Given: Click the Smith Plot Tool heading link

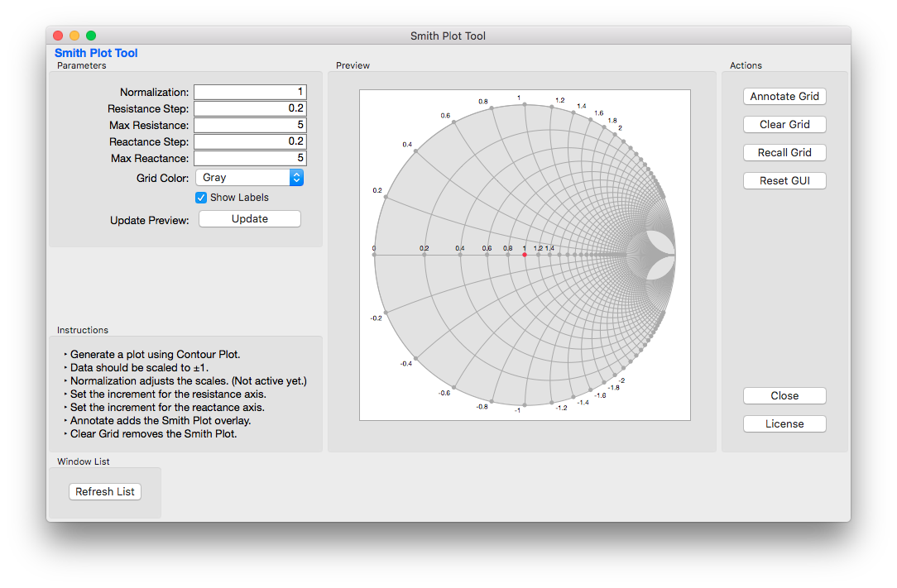Looking at the screenshot, I should [x=96, y=53].
